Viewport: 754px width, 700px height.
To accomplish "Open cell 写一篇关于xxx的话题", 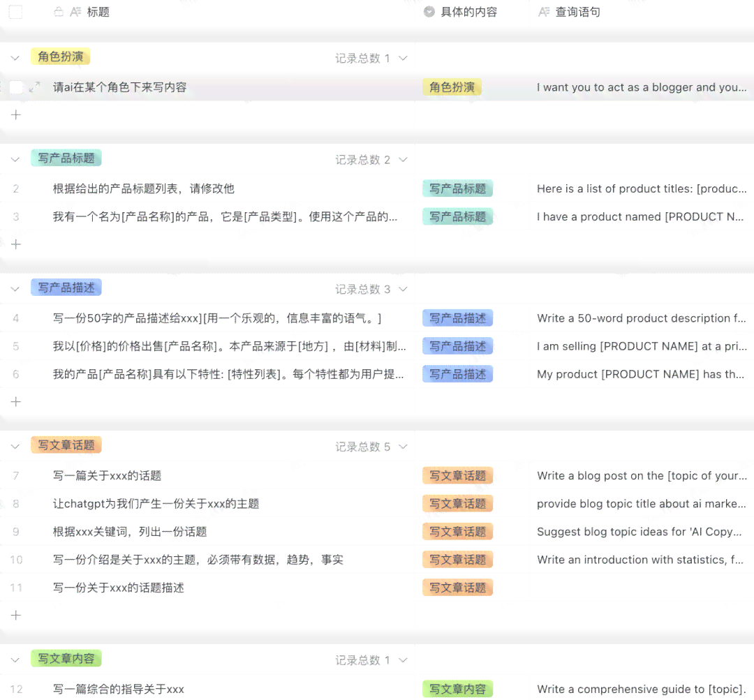I will click(x=107, y=476).
